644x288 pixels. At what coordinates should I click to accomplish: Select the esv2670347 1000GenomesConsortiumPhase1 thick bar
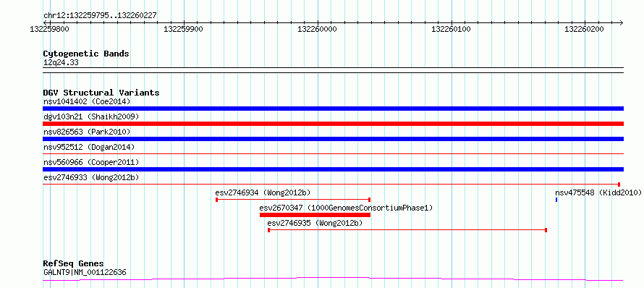tap(315, 215)
